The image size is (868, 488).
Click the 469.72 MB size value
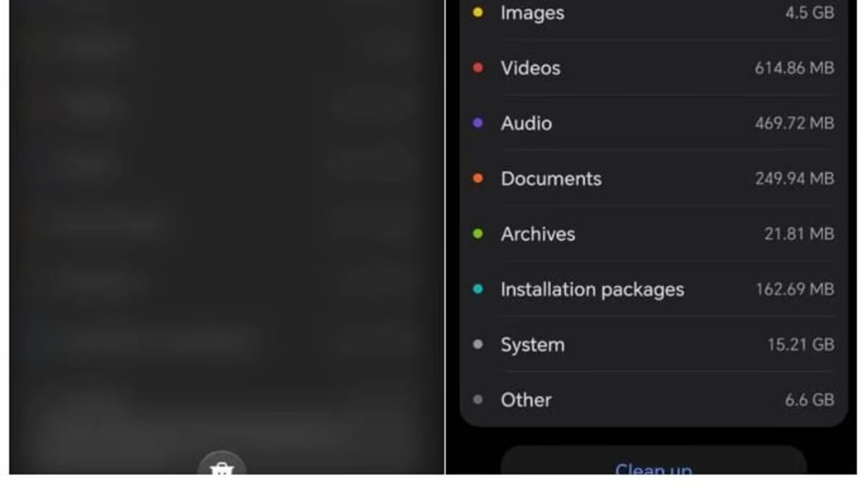click(794, 123)
